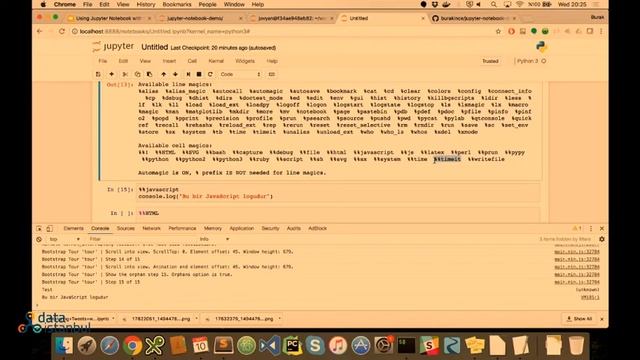
Task: Click the %%HTML code cell input
Action: 338,213
